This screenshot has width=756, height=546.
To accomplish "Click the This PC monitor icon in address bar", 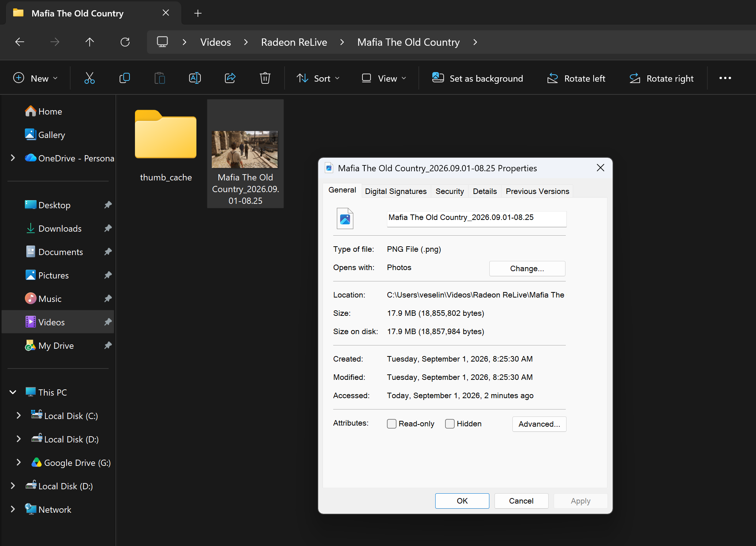I will [x=162, y=42].
